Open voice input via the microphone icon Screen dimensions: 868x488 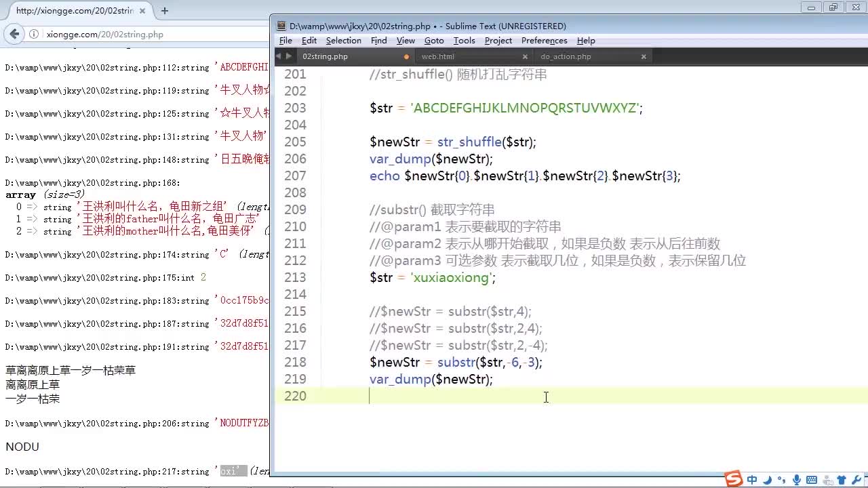(797, 479)
